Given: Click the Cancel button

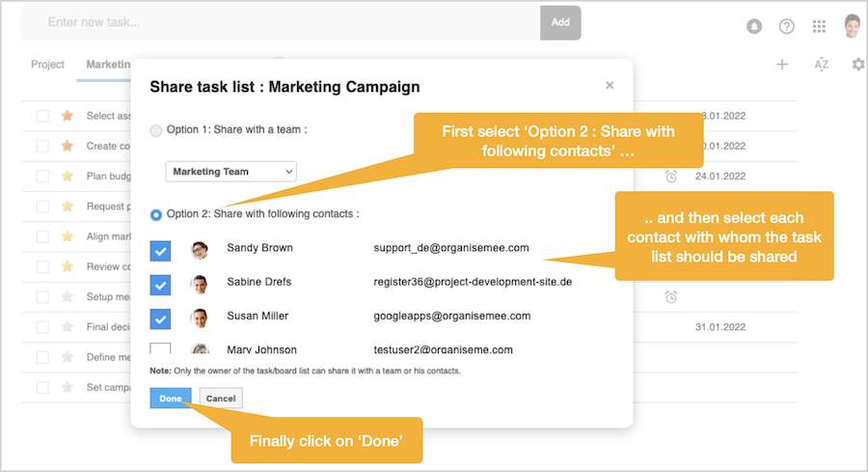Looking at the screenshot, I should click(x=221, y=398).
